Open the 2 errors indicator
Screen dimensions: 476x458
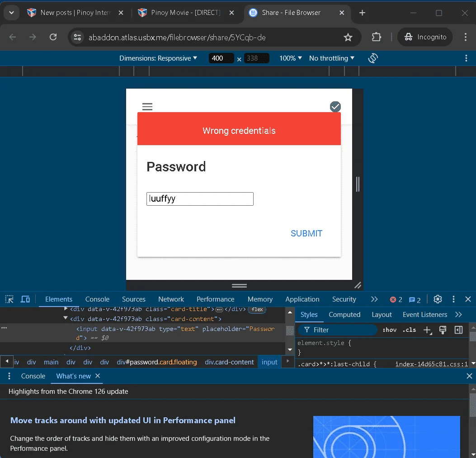click(x=396, y=300)
